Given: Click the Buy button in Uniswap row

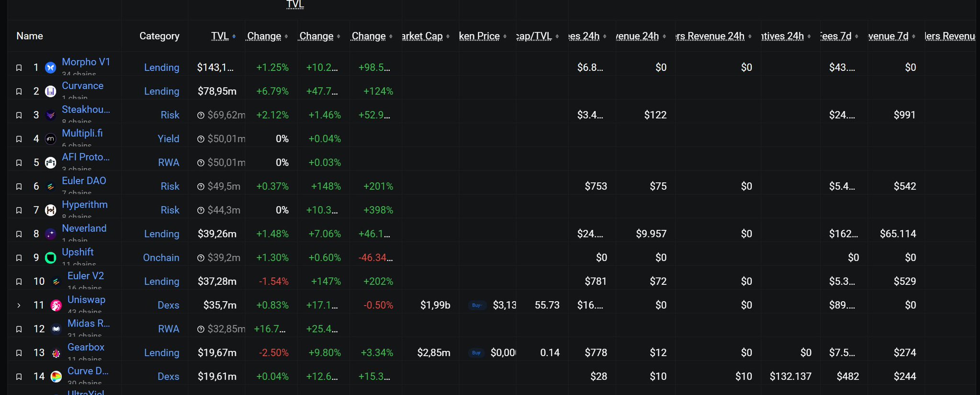Looking at the screenshot, I should (x=477, y=305).
